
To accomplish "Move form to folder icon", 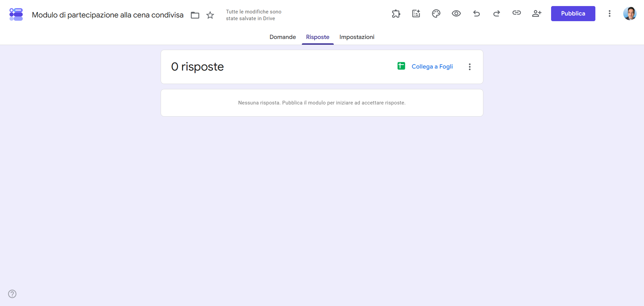I will pos(195,15).
